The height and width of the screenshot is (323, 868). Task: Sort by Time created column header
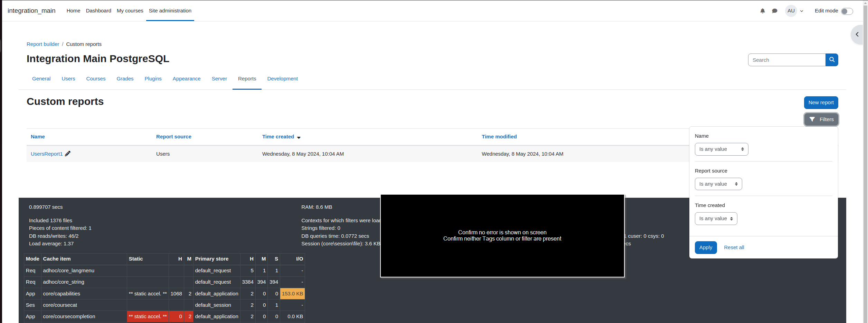pos(278,137)
